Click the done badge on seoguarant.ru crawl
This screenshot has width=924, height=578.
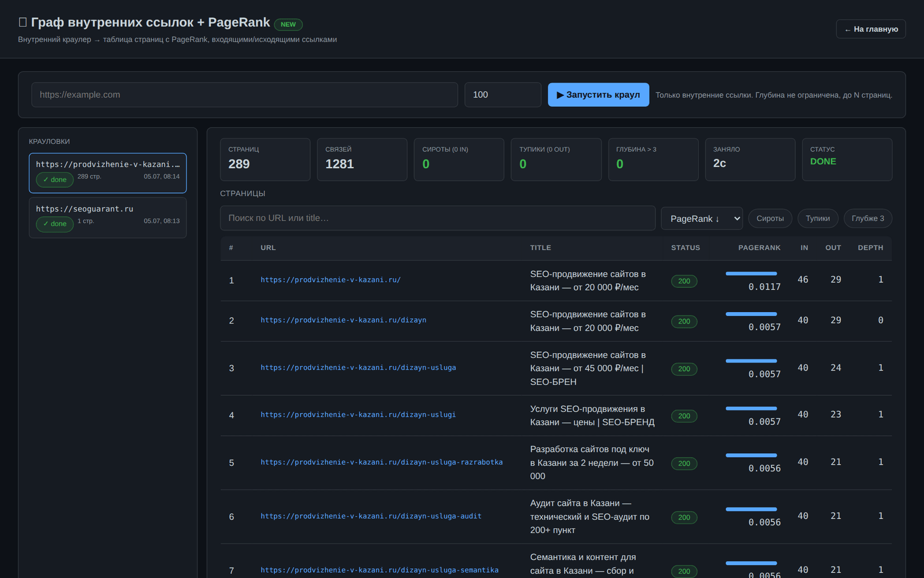click(x=55, y=224)
